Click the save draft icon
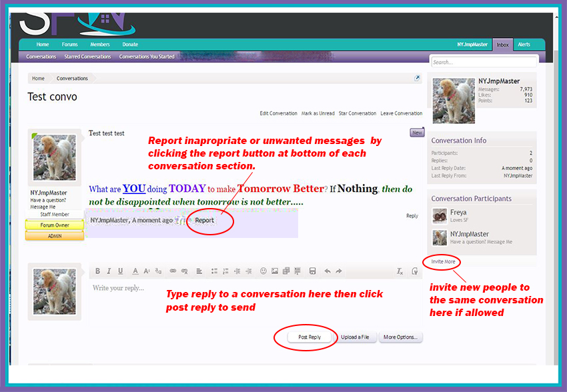The image size is (567, 392). coord(312,271)
